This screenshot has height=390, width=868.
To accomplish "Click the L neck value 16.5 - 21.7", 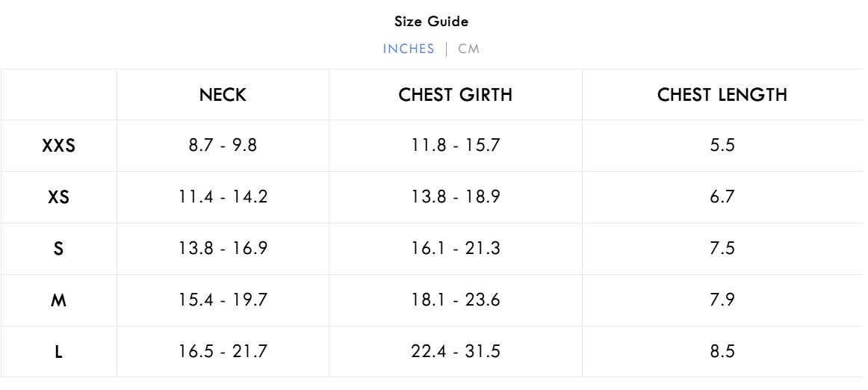I will click(x=223, y=351).
